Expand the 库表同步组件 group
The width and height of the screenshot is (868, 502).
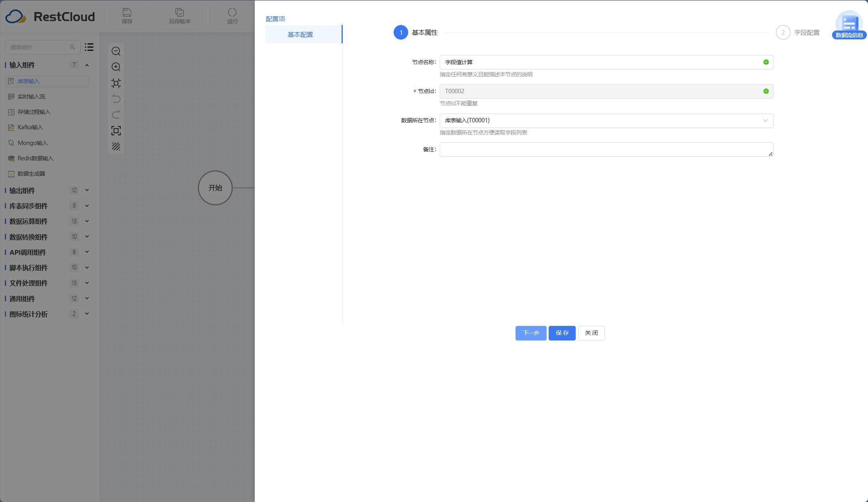point(87,206)
